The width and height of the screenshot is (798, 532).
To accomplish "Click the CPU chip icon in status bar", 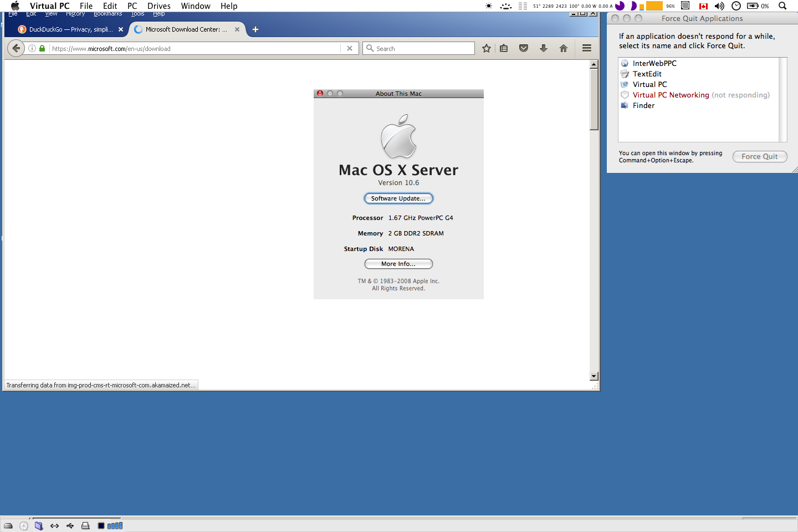I will point(101,526).
